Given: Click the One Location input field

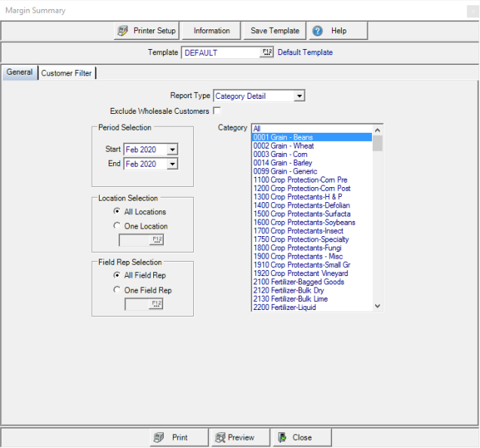Looking at the screenshot, I should pos(134,240).
